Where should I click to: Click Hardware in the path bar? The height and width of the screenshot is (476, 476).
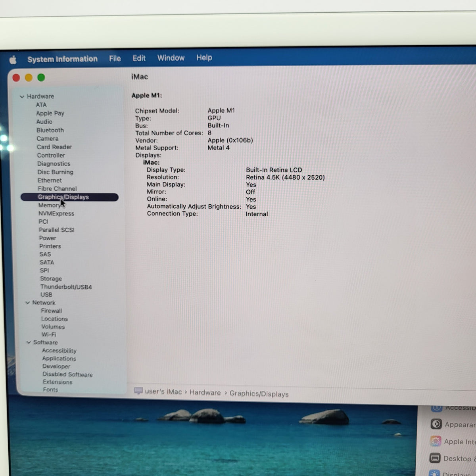205,392
